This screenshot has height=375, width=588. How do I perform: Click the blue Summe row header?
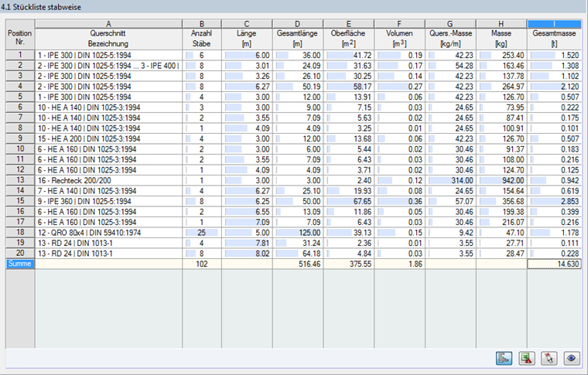(20, 264)
